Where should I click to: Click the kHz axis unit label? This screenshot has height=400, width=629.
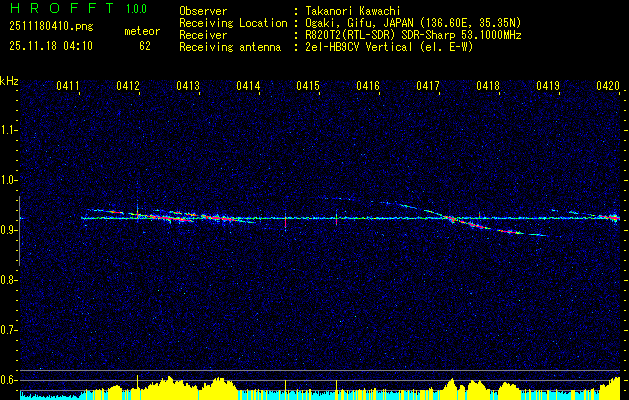9,81
